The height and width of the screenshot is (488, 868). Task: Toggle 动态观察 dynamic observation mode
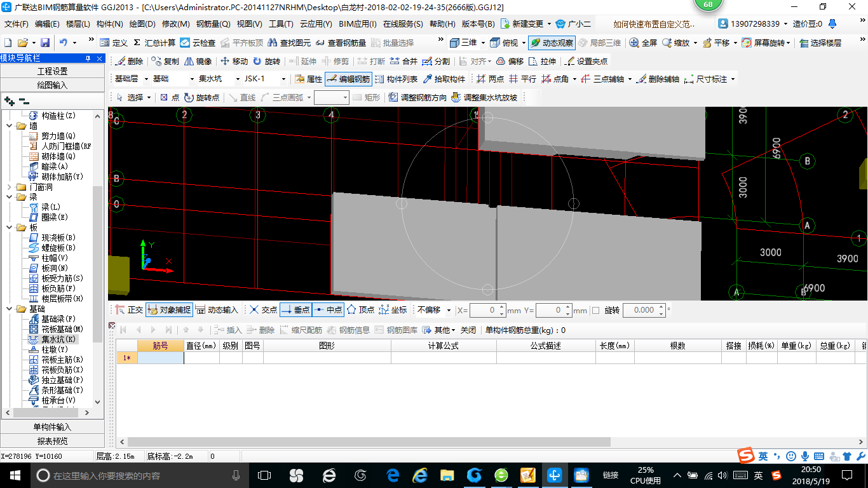pos(552,43)
